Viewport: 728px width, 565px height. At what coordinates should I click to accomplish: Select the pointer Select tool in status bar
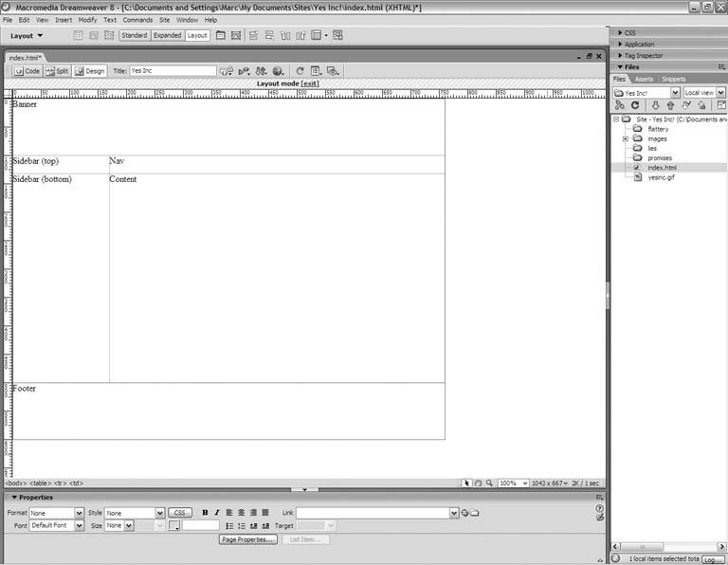pos(466,483)
